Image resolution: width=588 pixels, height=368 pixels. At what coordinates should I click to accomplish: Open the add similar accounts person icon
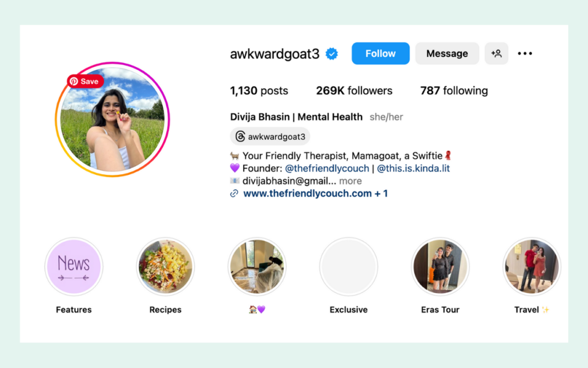click(x=496, y=53)
